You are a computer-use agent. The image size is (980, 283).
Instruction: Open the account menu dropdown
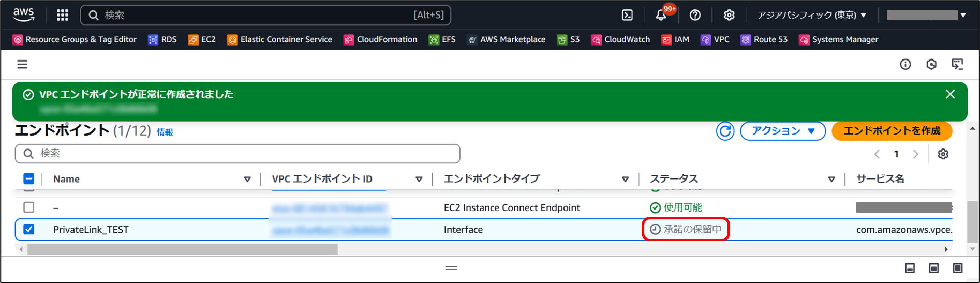click(926, 15)
